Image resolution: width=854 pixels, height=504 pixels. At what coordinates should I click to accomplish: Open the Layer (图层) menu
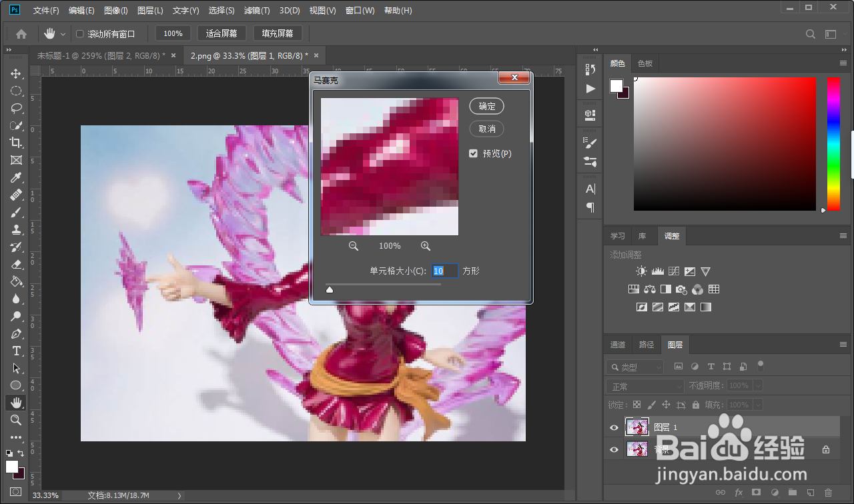(x=150, y=11)
